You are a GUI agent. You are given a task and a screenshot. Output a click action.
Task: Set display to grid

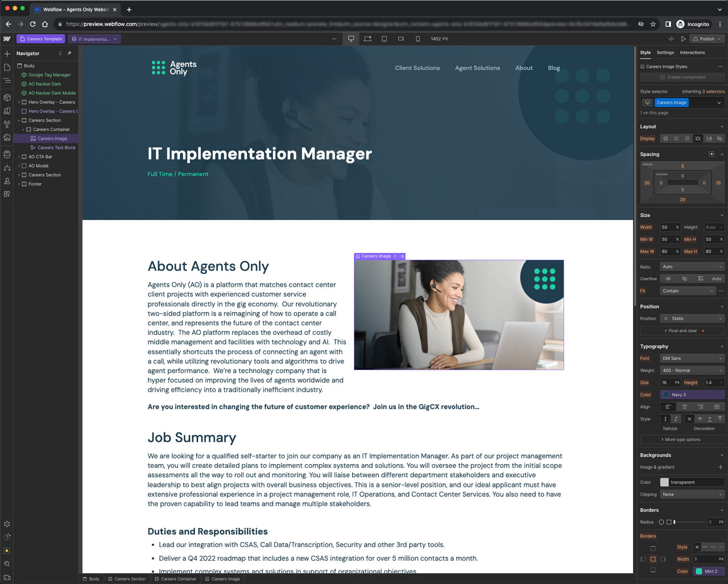pos(687,138)
